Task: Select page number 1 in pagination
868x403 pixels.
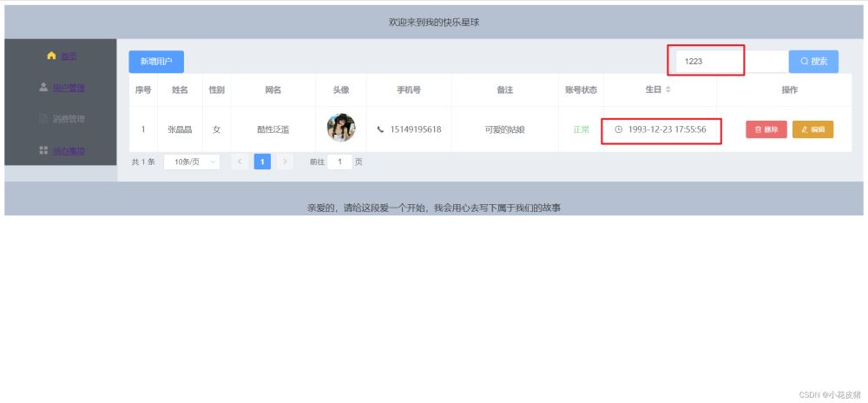Action: click(262, 162)
